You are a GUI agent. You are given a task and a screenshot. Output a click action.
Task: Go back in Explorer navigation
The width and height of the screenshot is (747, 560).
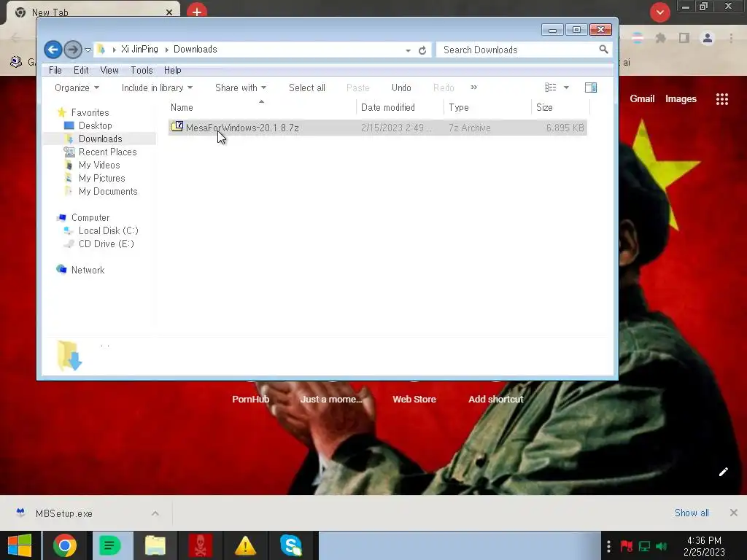pos(53,50)
